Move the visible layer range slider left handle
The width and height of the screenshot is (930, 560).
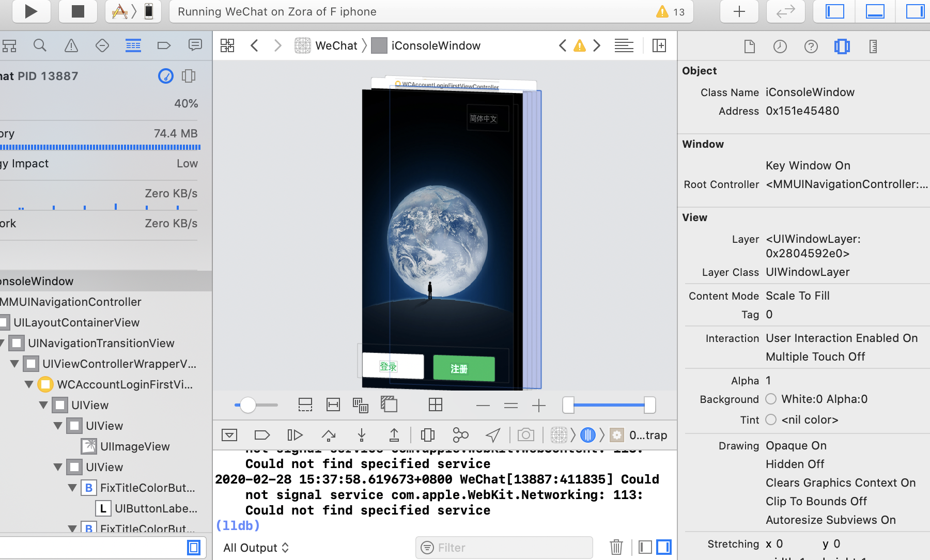pyautogui.click(x=568, y=406)
